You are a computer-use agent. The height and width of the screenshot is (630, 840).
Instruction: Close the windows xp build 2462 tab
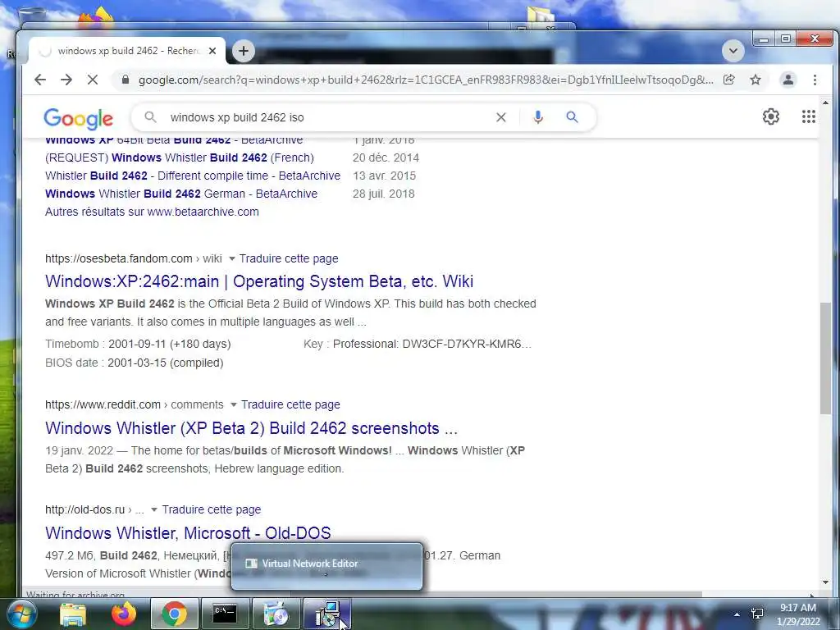pyautogui.click(x=212, y=51)
